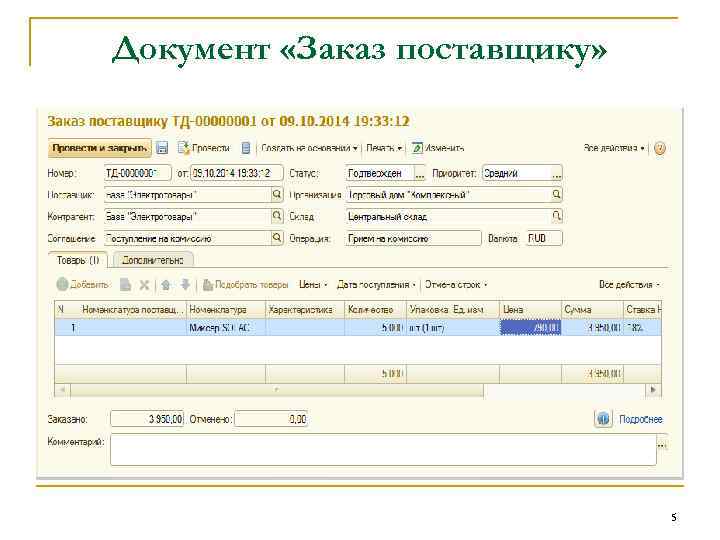Expand the Создать на основании dropdown

pos(309,148)
